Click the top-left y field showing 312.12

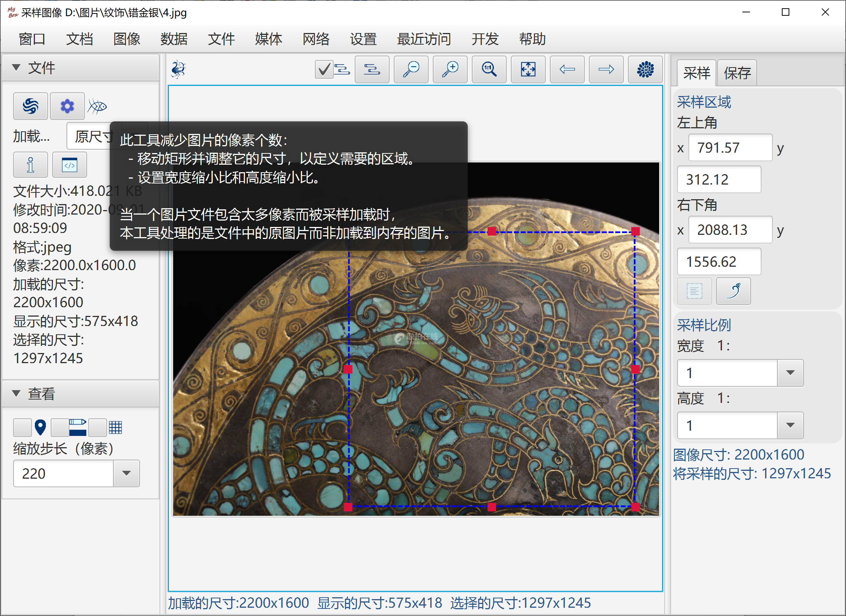coord(719,180)
